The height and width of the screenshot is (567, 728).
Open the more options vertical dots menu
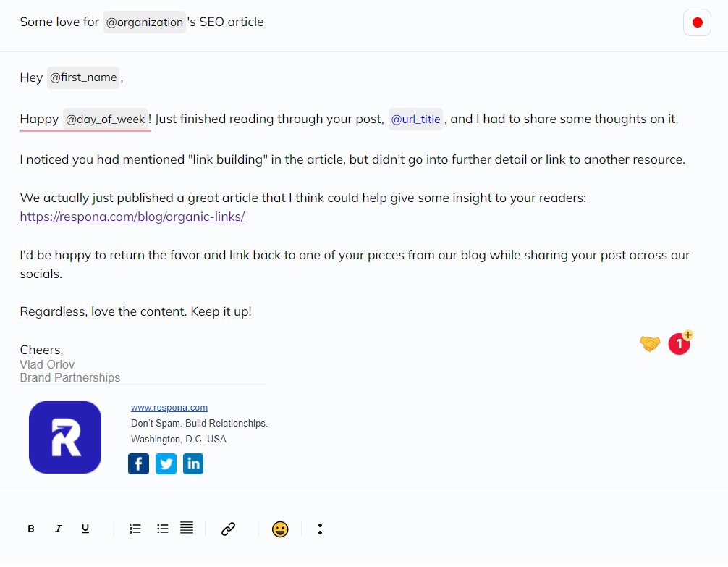point(320,529)
